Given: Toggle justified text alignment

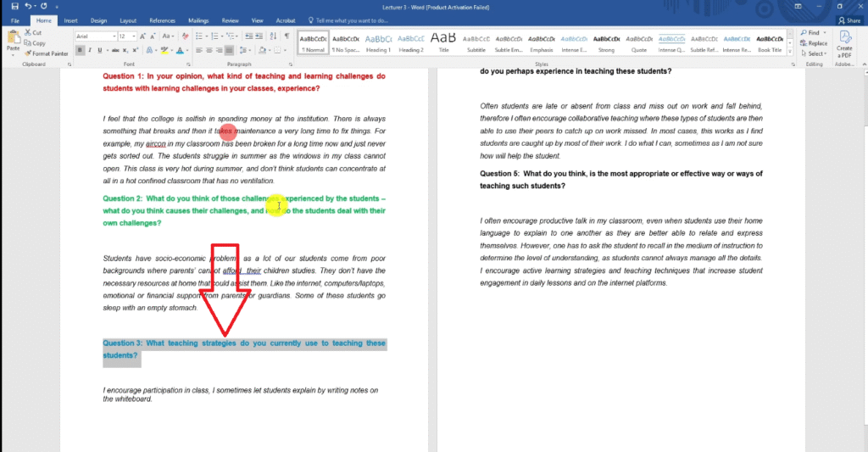Looking at the screenshot, I should tap(229, 51).
